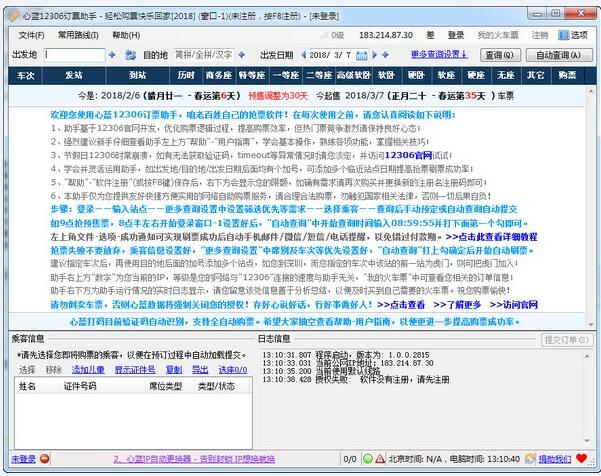The image size is (601, 476).
Task: Click the 提交订单(S) button
Action: (567, 340)
